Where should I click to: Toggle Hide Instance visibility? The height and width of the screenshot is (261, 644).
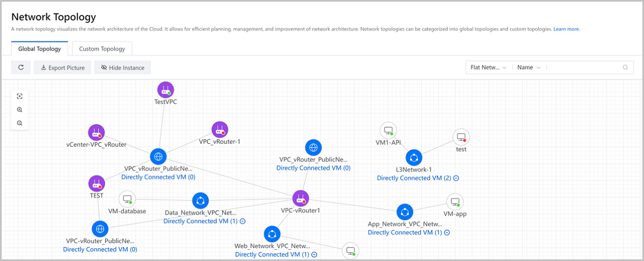pyautogui.click(x=122, y=68)
